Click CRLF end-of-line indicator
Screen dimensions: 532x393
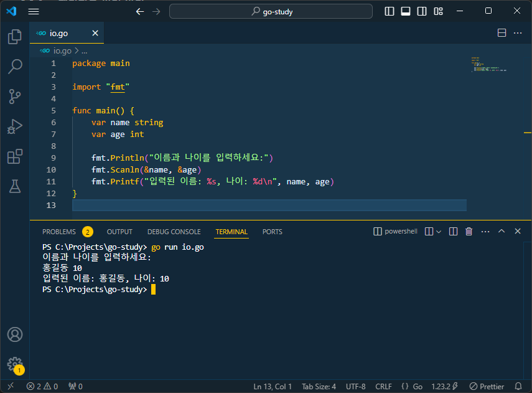click(384, 386)
